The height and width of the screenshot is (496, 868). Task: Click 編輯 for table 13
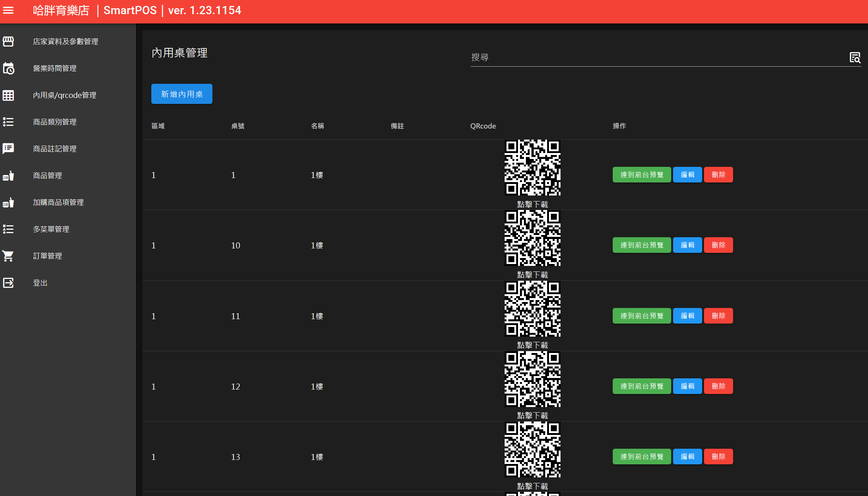pos(688,457)
